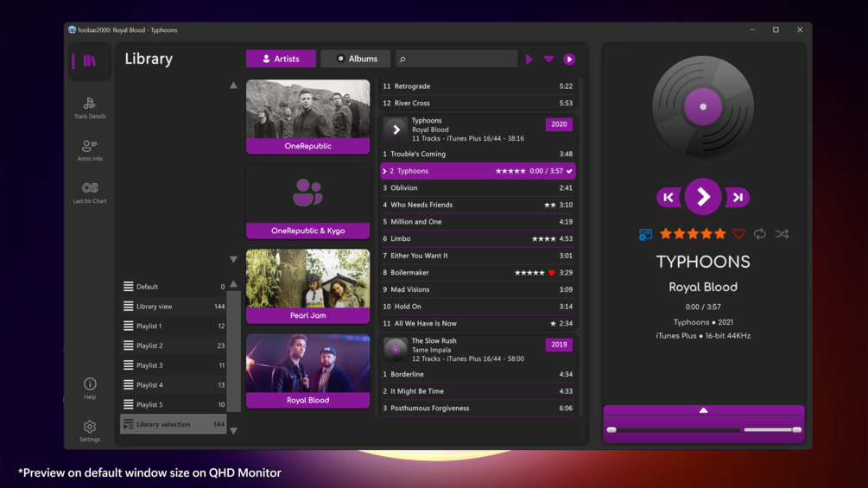Toggle shuffle playback
This screenshot has width=868, height=488.
(782, 233)
